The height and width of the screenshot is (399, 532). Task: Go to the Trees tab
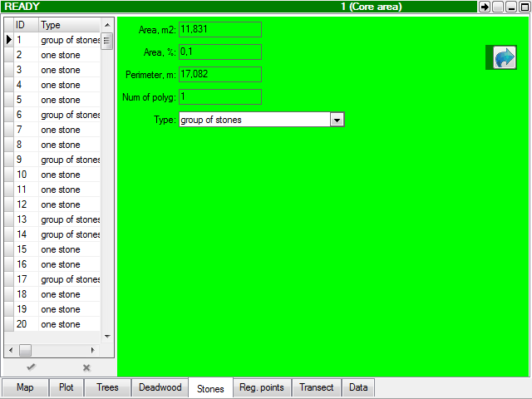(107, 387)
